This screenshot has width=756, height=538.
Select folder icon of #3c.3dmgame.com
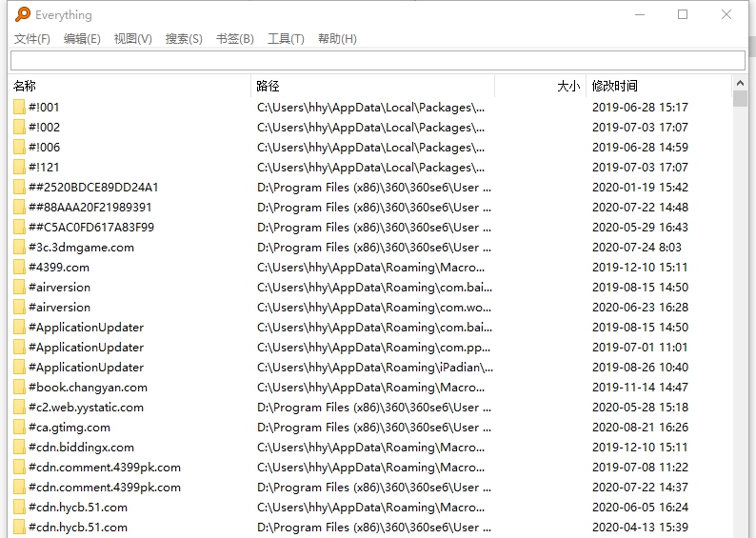19,248
